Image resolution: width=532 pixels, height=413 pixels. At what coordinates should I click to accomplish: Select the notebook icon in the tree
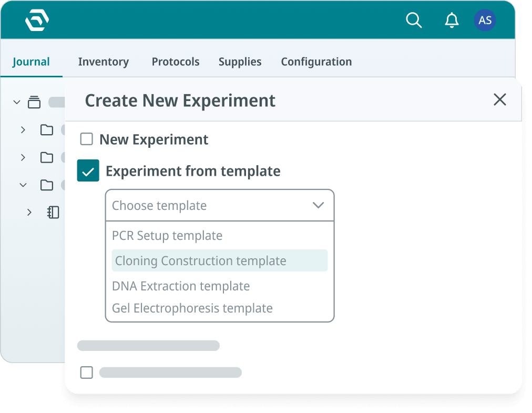click(x=53, y=212)
